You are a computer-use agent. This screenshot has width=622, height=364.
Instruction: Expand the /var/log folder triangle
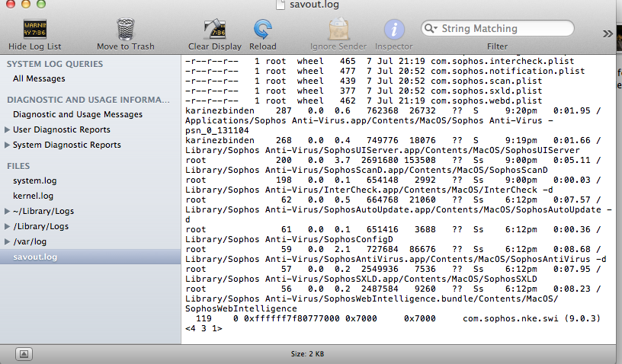click(7, 241)
